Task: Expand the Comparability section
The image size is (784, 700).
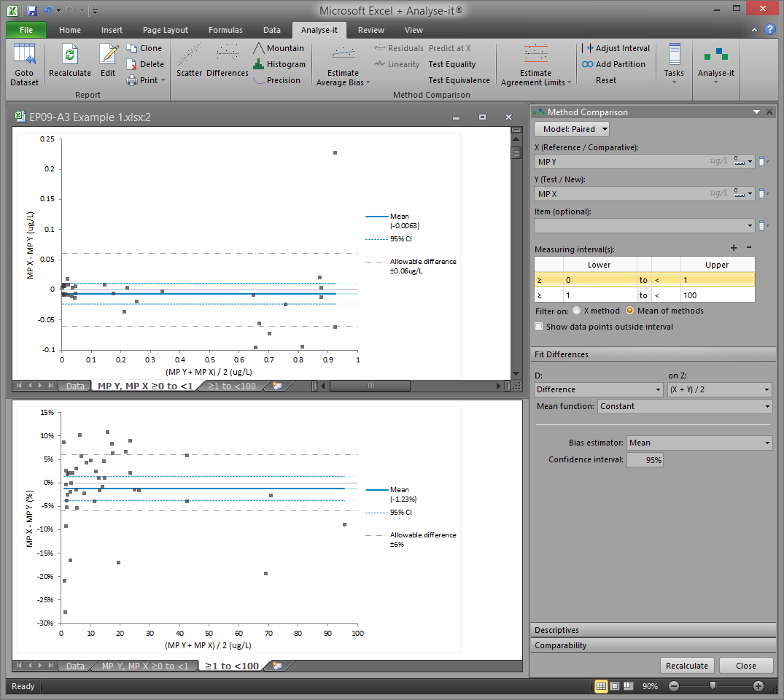Action: (x=654, y=645)
